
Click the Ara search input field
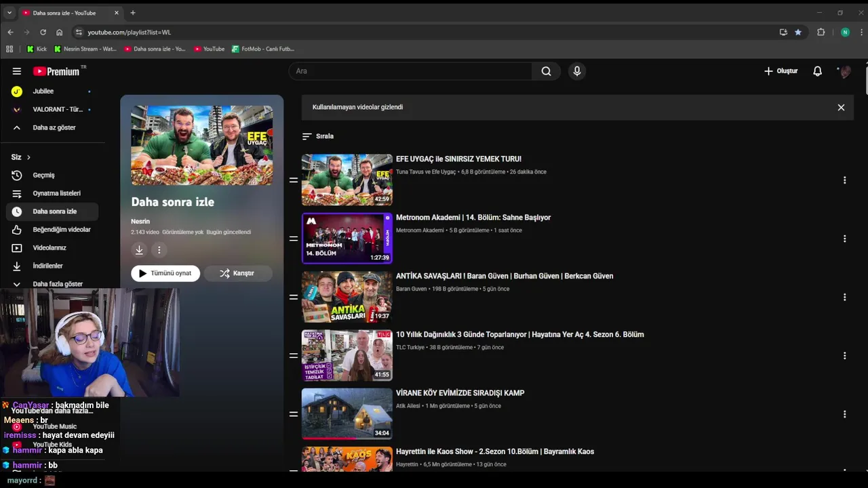pyautogui.click(x=411, y=71)
